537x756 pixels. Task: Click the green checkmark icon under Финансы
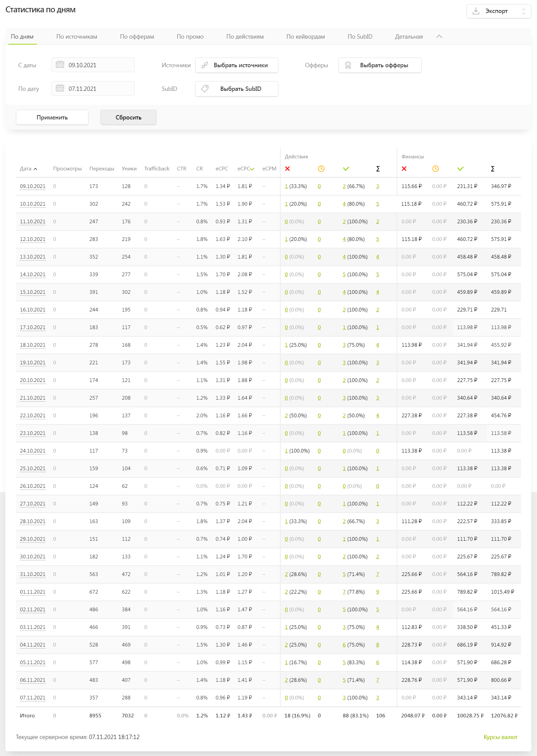pyautogui.click(x=460, y=169)
